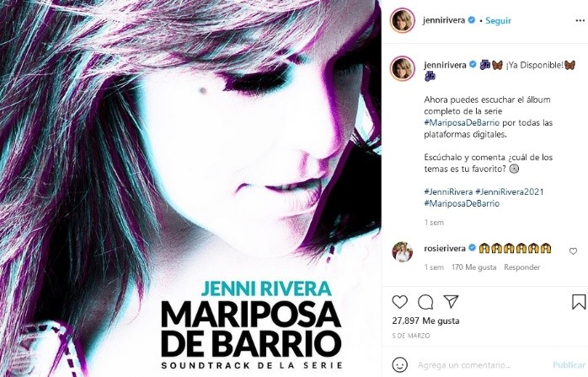The width and height of the screenshot is (588, 377).
Task: Open rosierivera's profile avatar
Action: 403,252
